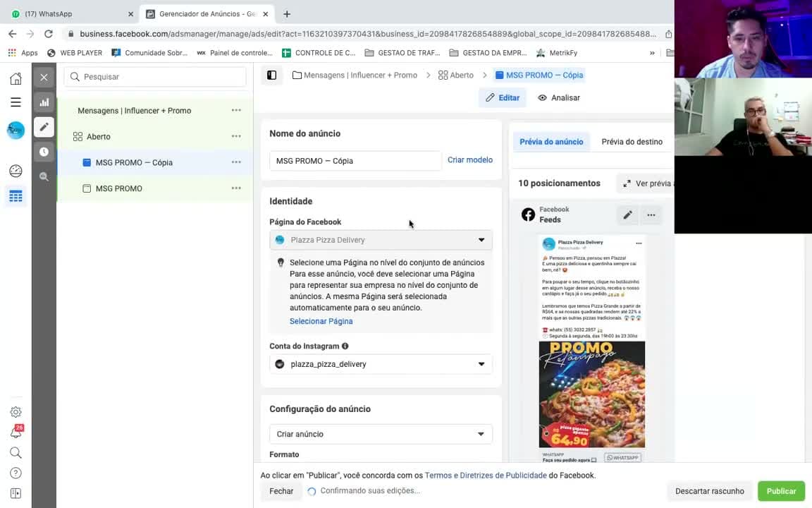The height and width of the screenshot is (508, 812).
Task: Open options for Aberto ad set row
Action: (x=236, y=136)
